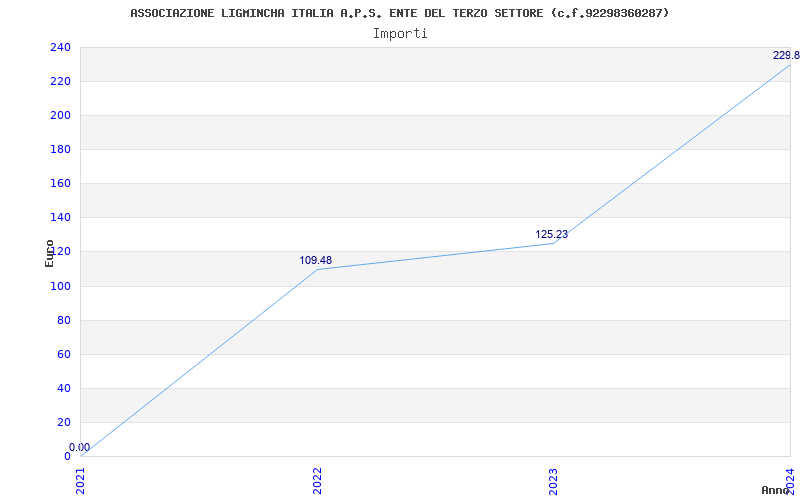Select the 125.23 data point label
The image size is (800, 500).
click(x=551, y=235)
